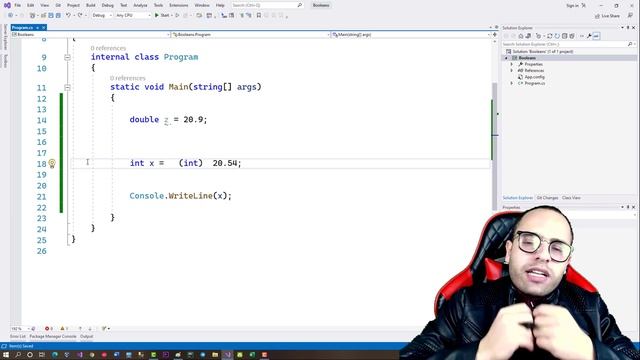Click the Redo icon in toolbar
The image size is (640, 360).
click(80, 15)
